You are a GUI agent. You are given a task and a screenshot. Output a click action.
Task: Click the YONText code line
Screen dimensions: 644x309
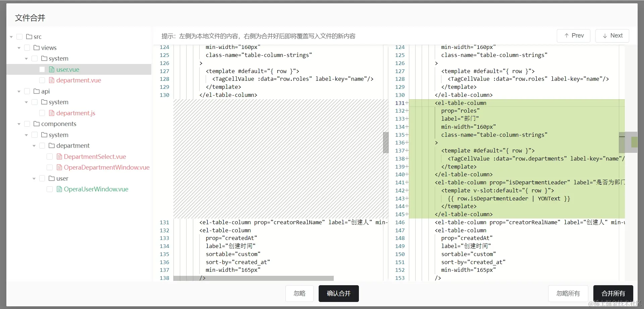point(509,198)
